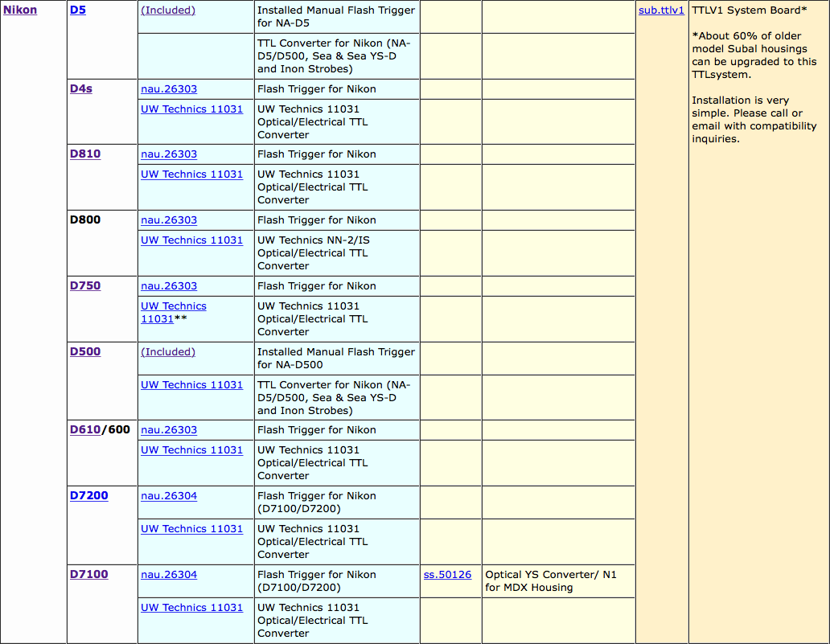Viewport: 830px width, 644px height.
Task: Open UW Technics 11031 in D7200 row
Action: coord(191,529)
